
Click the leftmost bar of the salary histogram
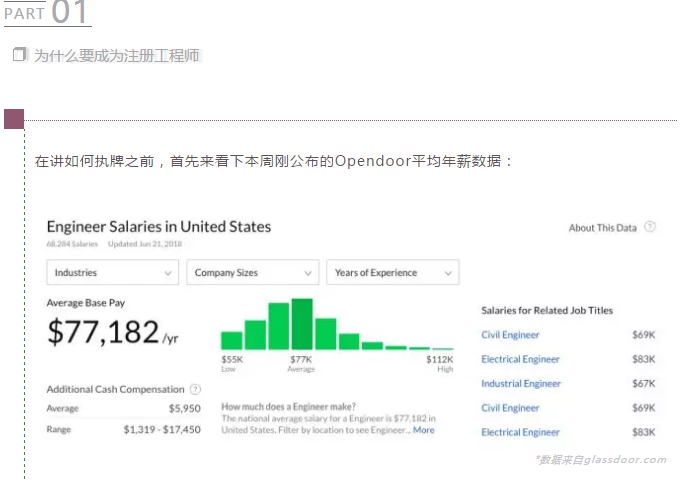232,340
